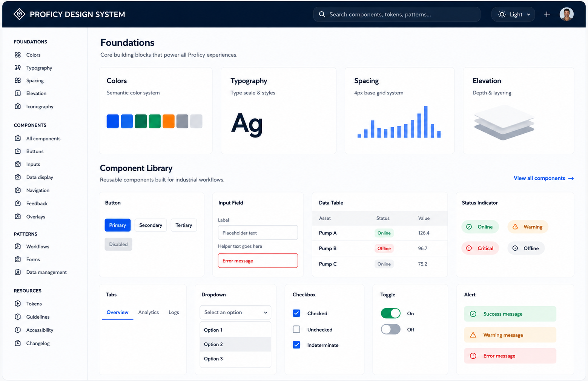The height and width of the screenshot is (381, 588).
Task: Click the 126.4 value cell
Action: click(424, 233)
